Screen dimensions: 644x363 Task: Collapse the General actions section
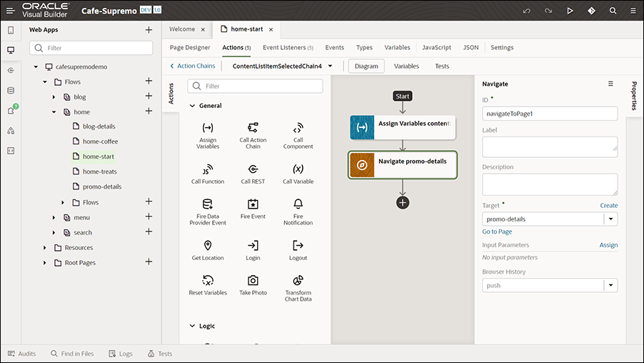[x=192, y=106]
